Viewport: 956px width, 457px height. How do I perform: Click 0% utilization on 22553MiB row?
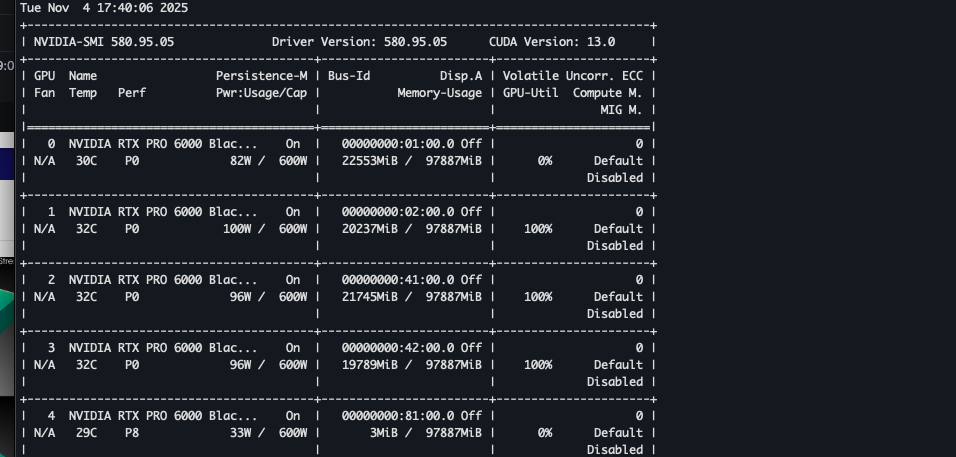coord(545,161)
